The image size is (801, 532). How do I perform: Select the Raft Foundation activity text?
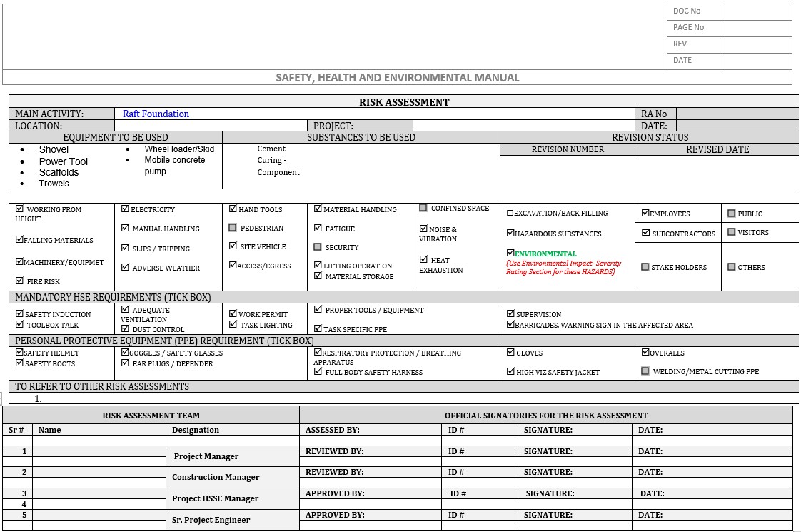coord(156,114)
